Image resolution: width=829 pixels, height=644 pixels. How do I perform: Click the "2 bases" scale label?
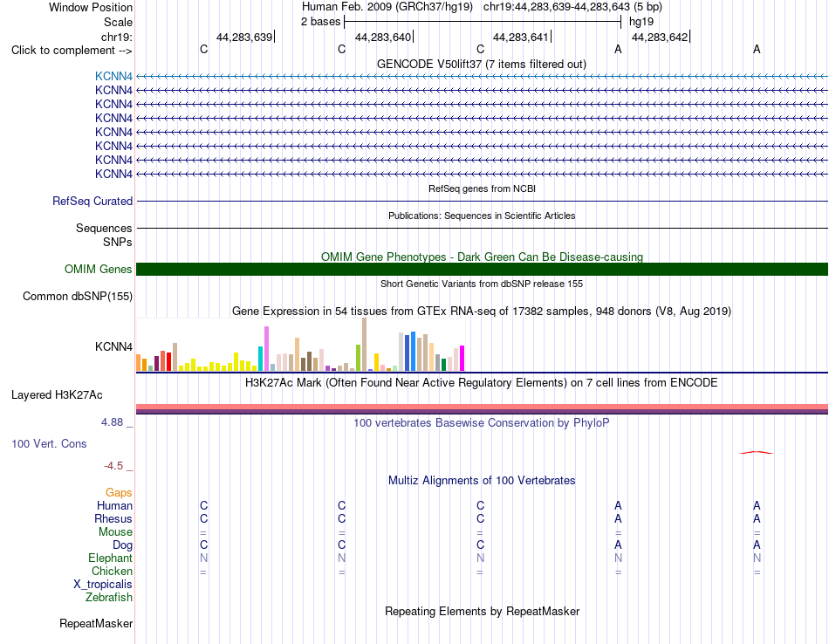320,22
